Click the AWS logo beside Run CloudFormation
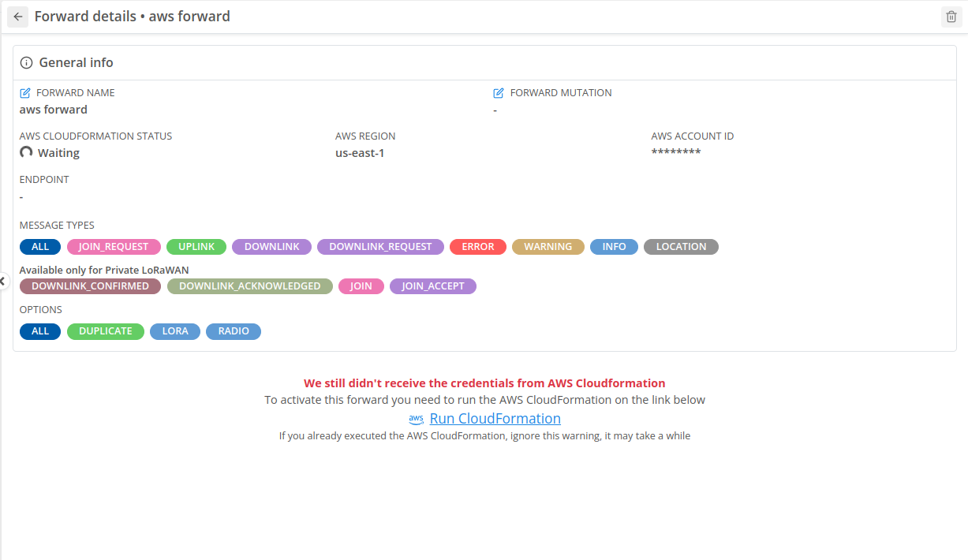This screenshot has width=968, height=560. click(417, 420)
